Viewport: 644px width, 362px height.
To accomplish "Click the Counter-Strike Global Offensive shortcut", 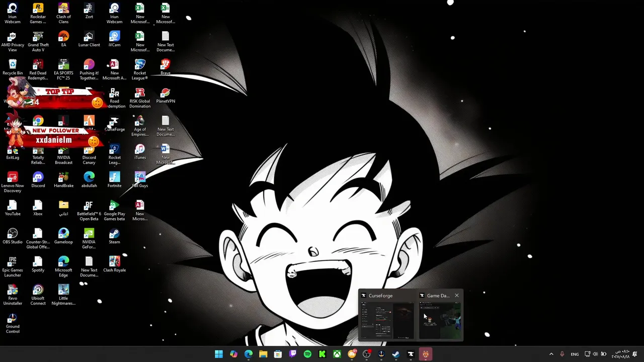I will (38, 239).
